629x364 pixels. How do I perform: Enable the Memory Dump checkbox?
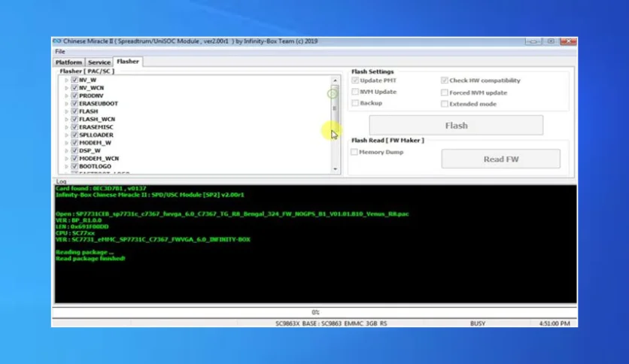[354, 152]
